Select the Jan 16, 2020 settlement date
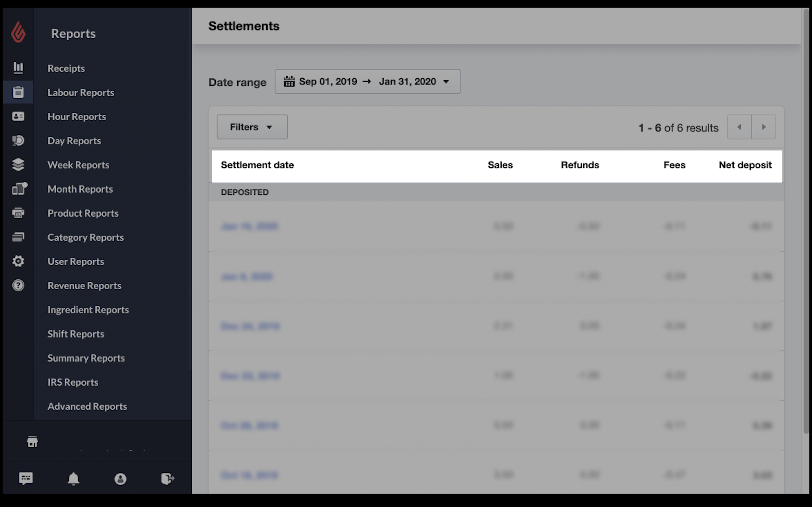The width and height of the screenshot is (812, 507). (x=250, y=226)
